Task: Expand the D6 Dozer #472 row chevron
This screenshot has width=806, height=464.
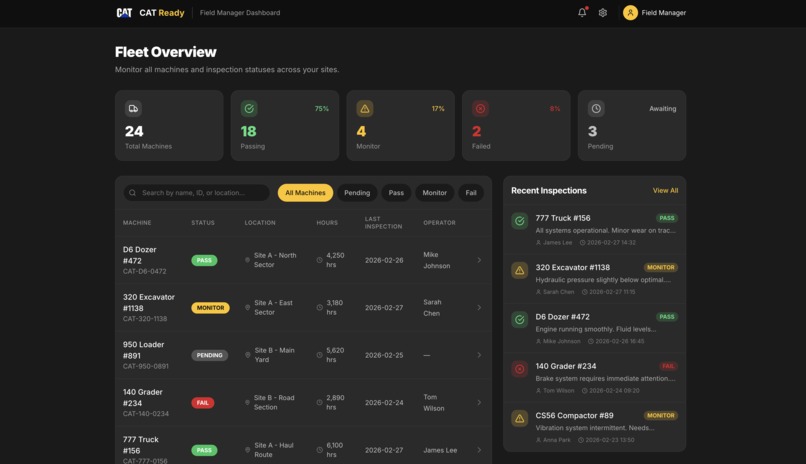Action: pos(479,260)
